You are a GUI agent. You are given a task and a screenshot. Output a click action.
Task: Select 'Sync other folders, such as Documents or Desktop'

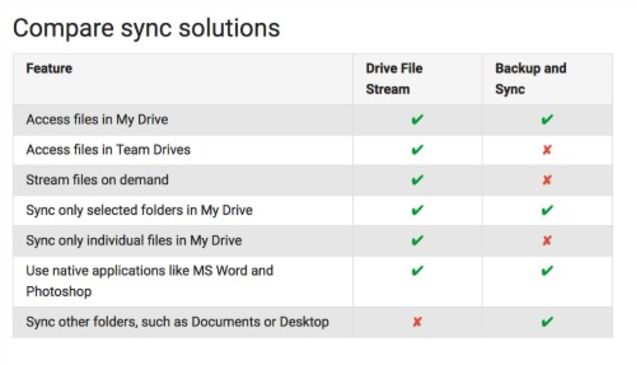178,322
